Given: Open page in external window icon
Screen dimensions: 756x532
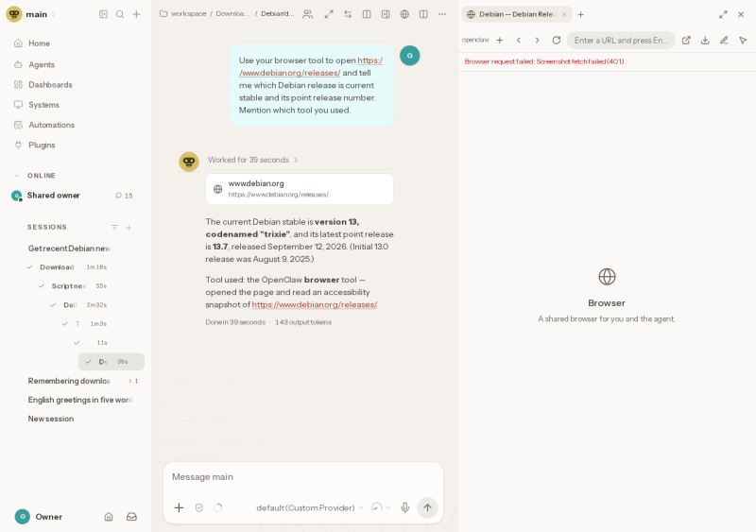Looking at the screenshot, I should pos(686,40).
